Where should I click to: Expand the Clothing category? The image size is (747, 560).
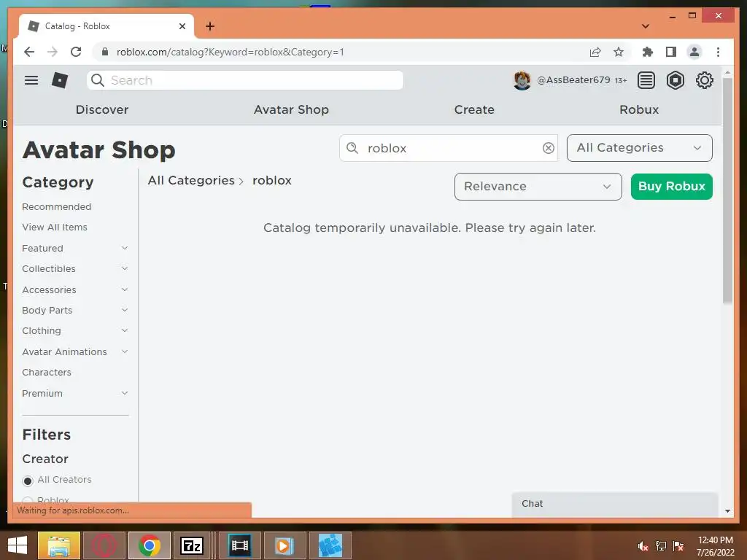point(124,330)
